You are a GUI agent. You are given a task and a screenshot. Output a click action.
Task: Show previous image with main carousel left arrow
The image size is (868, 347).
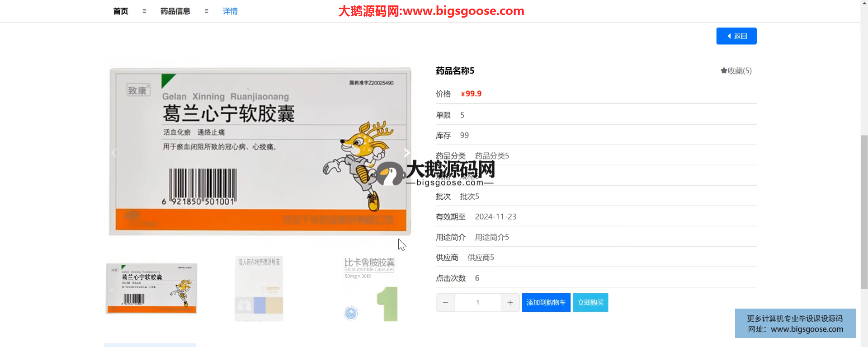pos(114,153)
